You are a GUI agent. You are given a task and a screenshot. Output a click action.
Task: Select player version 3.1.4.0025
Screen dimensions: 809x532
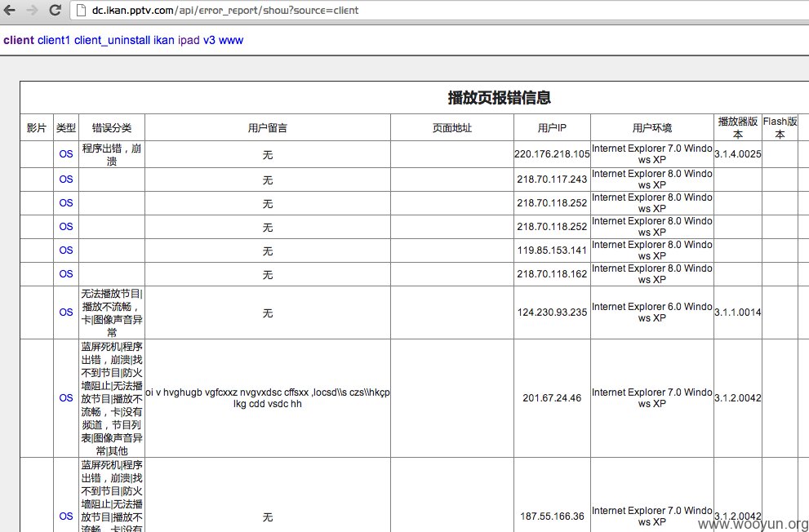click(738, 153)
